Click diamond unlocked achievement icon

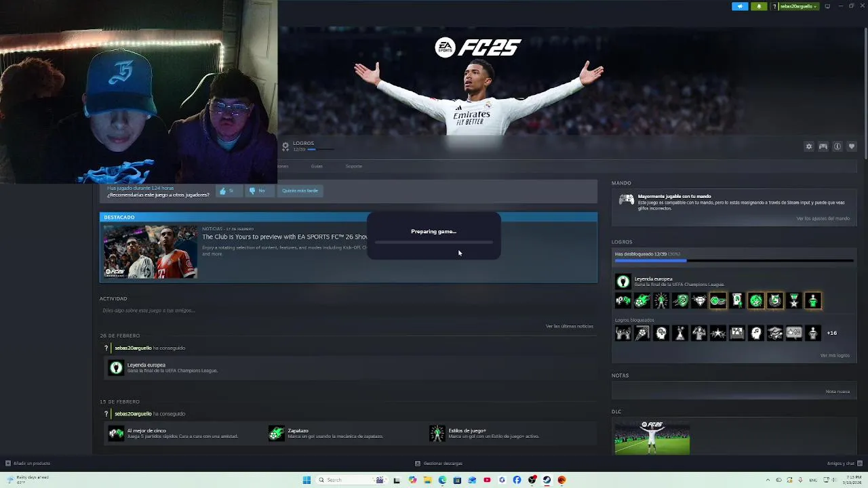(698, 301)
